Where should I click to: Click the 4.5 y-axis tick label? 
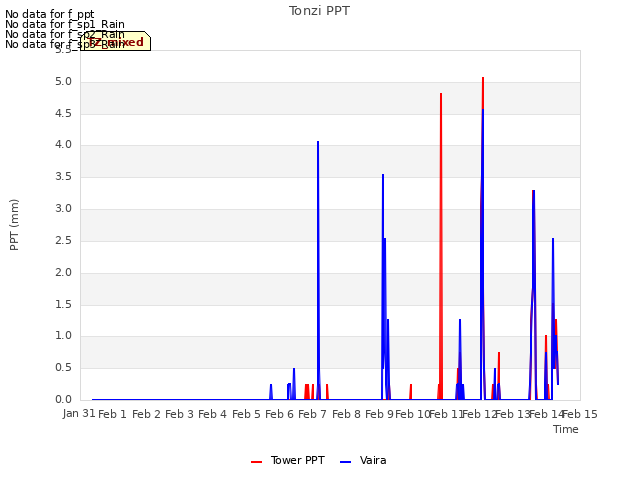click(x=63, y=113)
